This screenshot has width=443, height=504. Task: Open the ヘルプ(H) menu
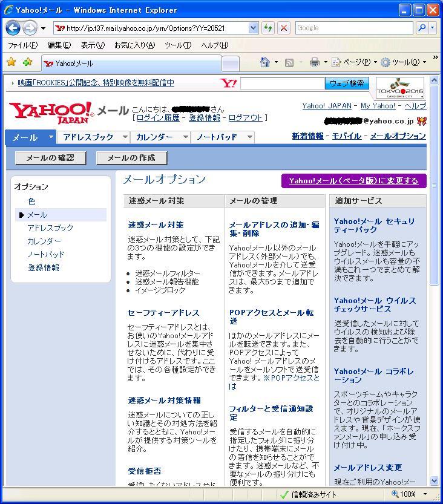tap(215, 45)
